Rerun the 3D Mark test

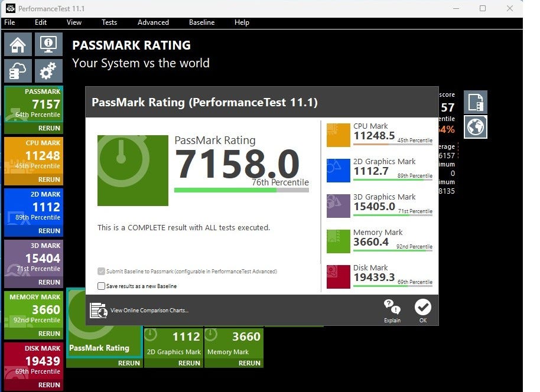pyautogui.click(x=34, y=282)
